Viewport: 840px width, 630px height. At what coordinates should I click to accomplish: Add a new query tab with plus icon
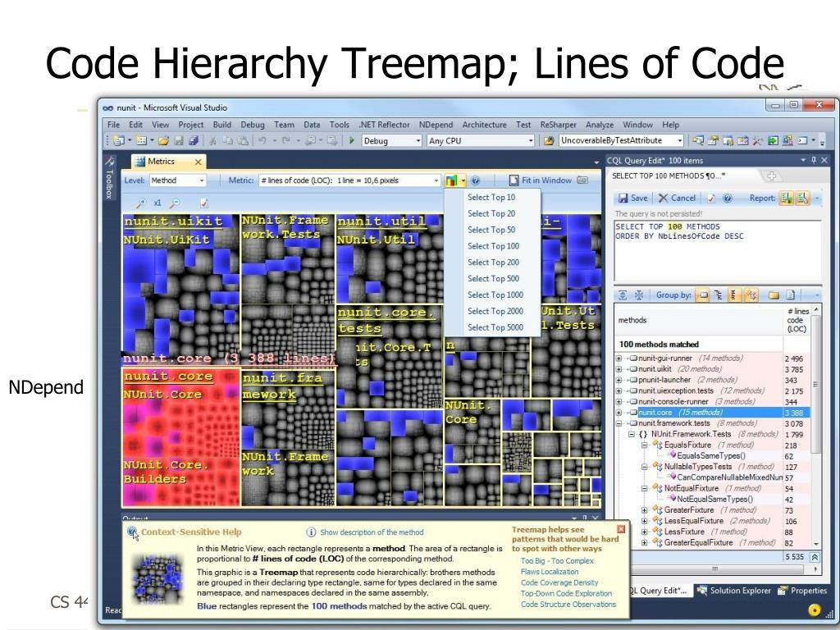[772, 176]
